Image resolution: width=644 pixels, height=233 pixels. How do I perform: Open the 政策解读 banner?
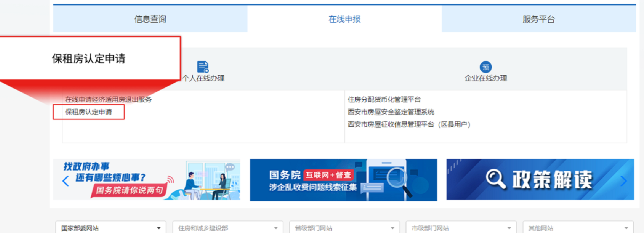click(x=540, y=180)
